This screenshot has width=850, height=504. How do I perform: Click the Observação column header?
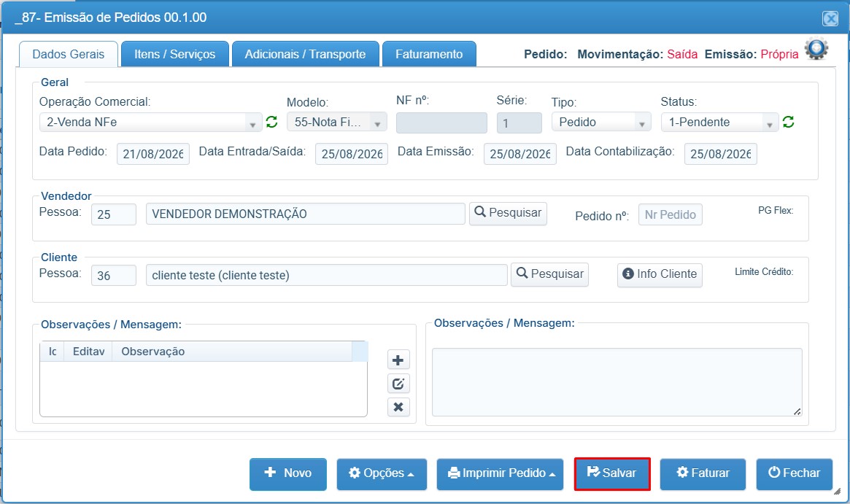[x=232, y=352]
